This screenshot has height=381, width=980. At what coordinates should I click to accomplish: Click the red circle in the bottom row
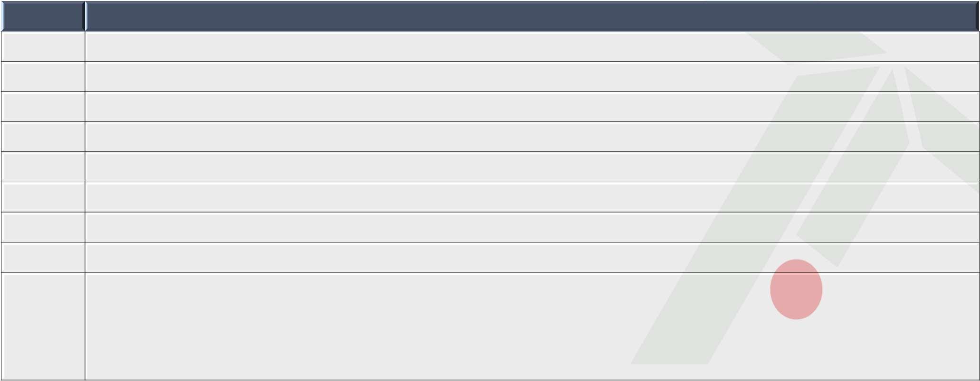point(796,289)
